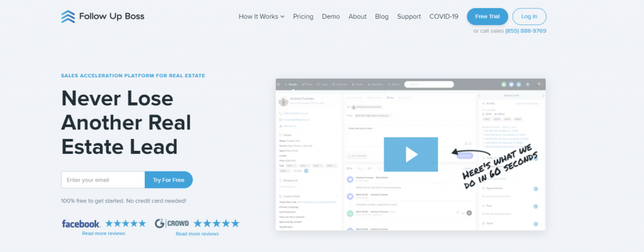Click the Log In button
The height and width of the screenshot is (252, 644).
coord(529,16)
